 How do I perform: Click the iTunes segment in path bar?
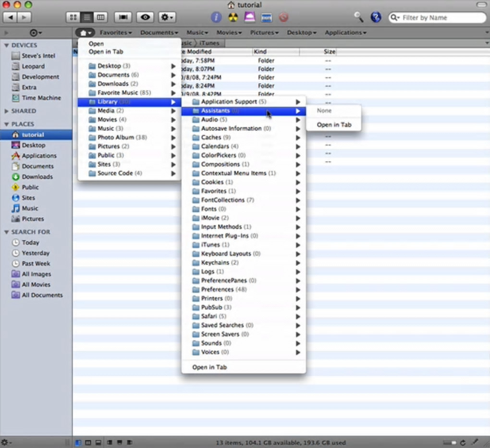click(x=209, y=43)
